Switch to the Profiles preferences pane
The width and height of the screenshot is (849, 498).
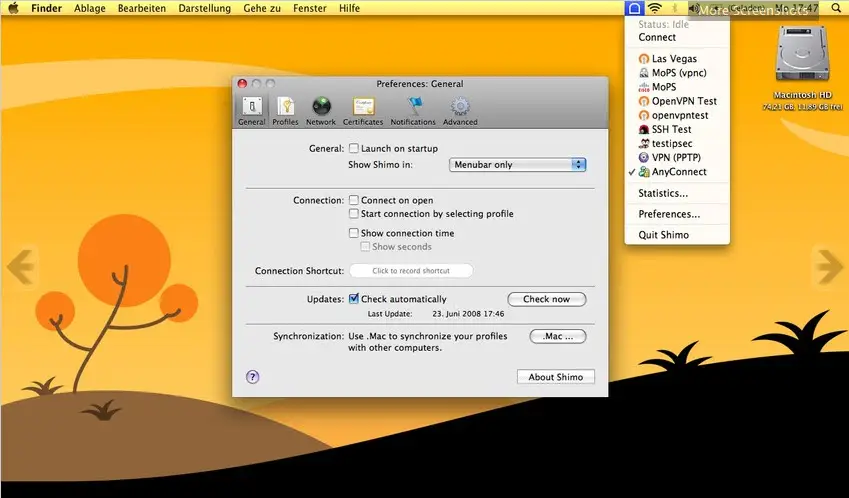point(285,111)
